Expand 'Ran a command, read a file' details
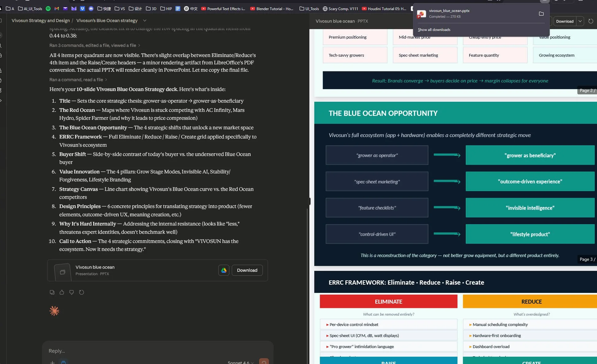 point(78,80)
